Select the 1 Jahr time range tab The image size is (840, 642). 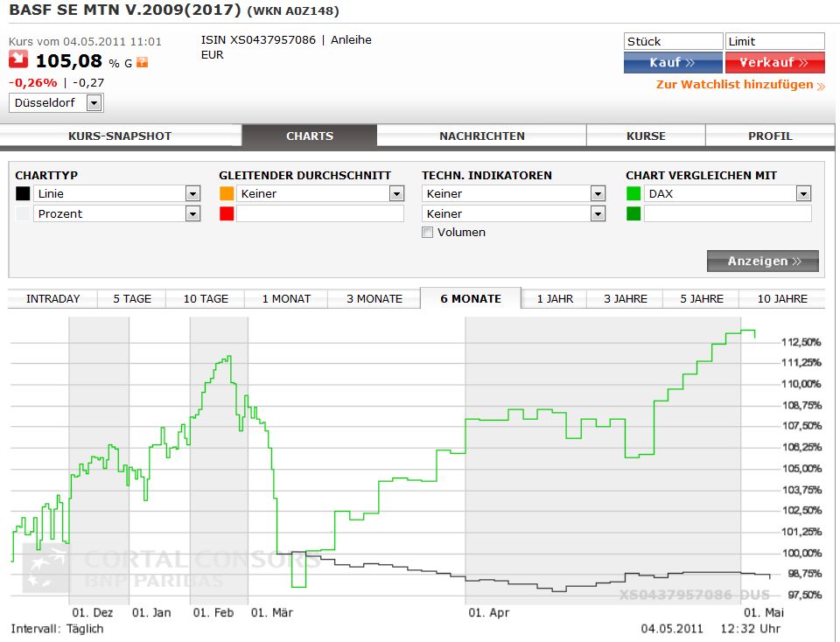coord(555,298)
